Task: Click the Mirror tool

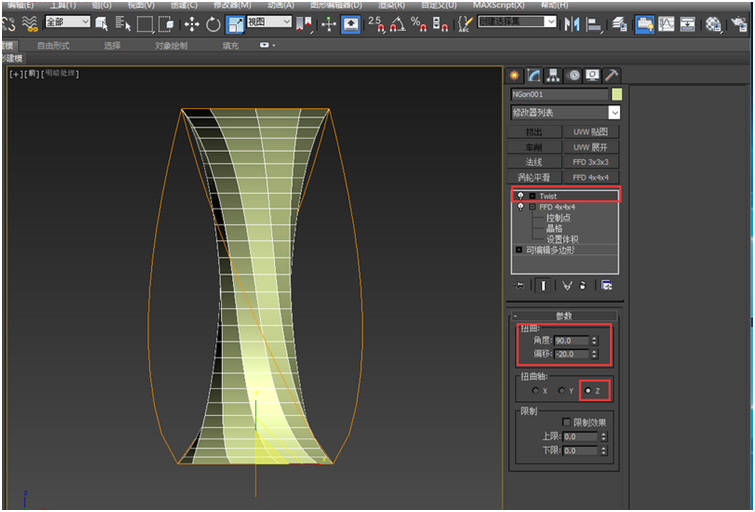Action: [x=572, y=24]
